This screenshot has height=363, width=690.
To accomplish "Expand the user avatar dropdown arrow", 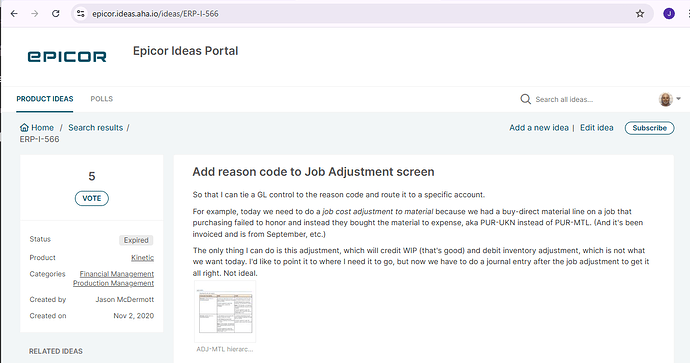I will pos(679,99).
